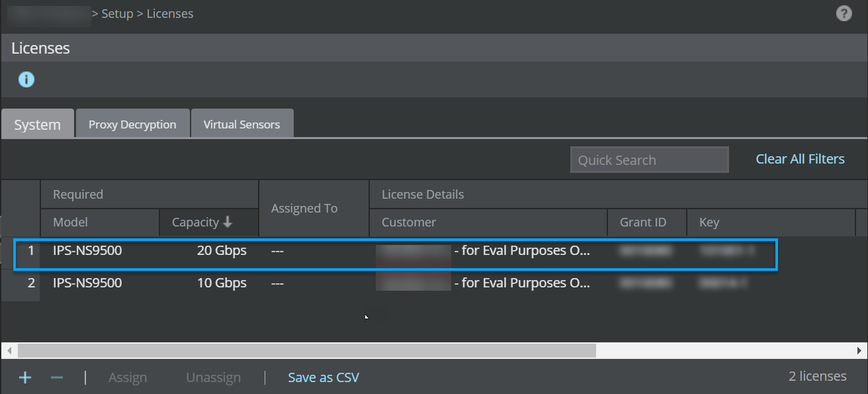Click the horizontal scrollbar left arrow
The image size is (868, 394).
(9, 350)
